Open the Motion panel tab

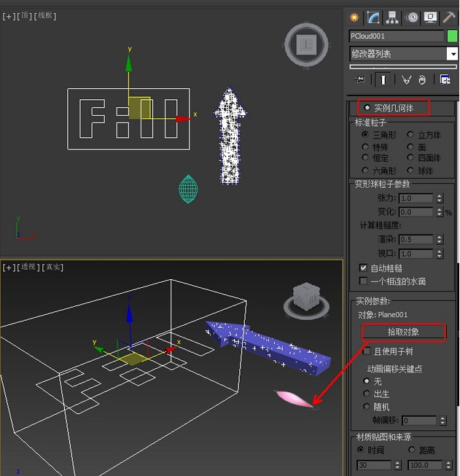click(x=412, y=17)
